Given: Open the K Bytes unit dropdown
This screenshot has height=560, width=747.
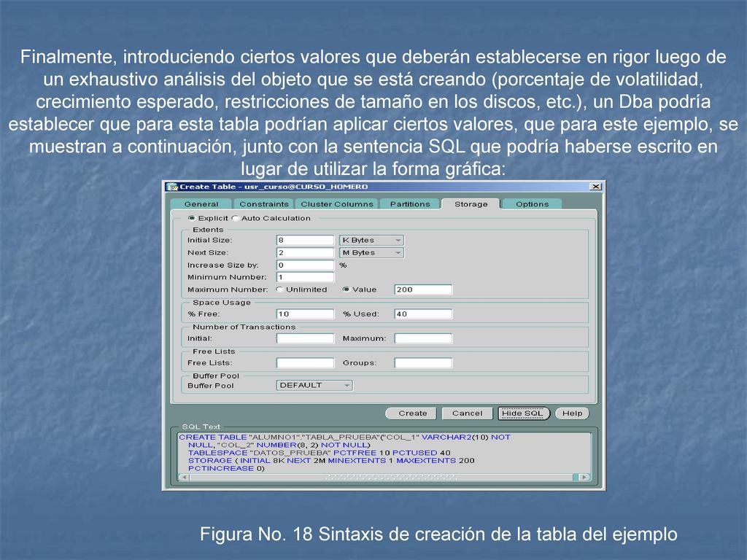Looking at the screenshot, I should pyautogui.click(x=371, y=240).
